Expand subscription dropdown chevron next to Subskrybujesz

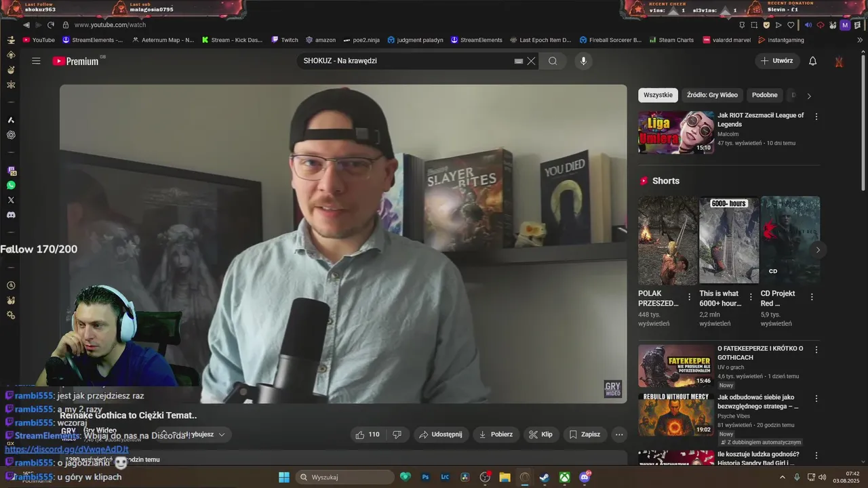[221, 434]
